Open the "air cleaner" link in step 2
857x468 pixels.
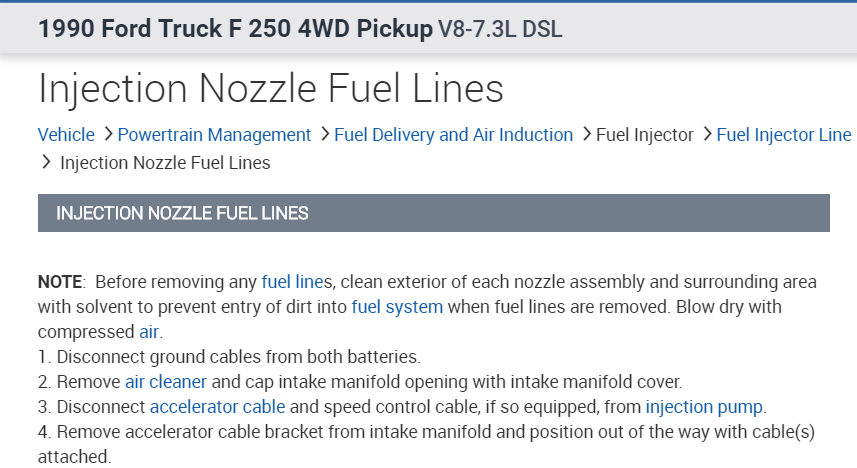click(165, 381)
